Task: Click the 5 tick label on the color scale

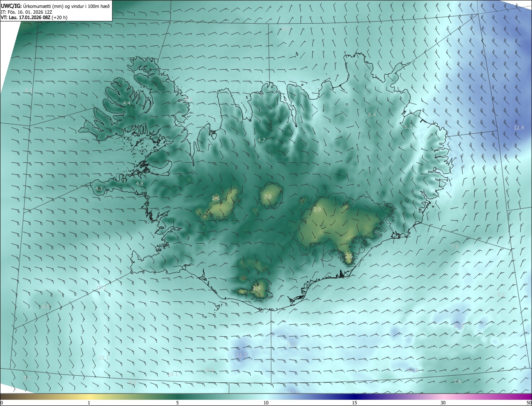Action: pos(177,403)
